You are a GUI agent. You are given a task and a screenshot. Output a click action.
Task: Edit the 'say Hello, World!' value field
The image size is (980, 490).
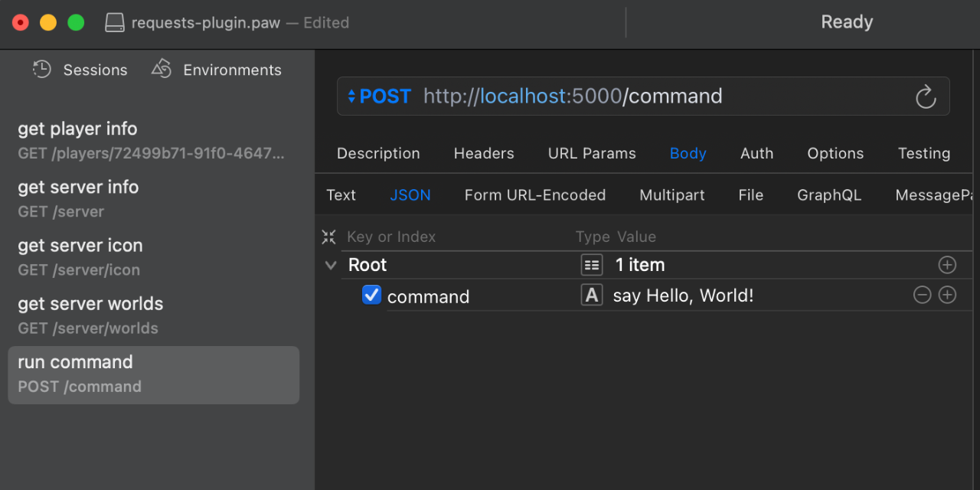click(x=683, y=296)
